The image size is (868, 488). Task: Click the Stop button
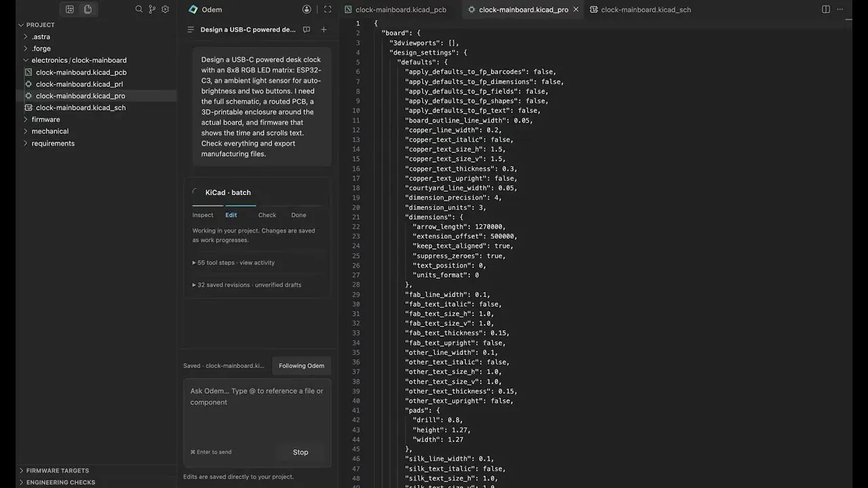(300, 452)
